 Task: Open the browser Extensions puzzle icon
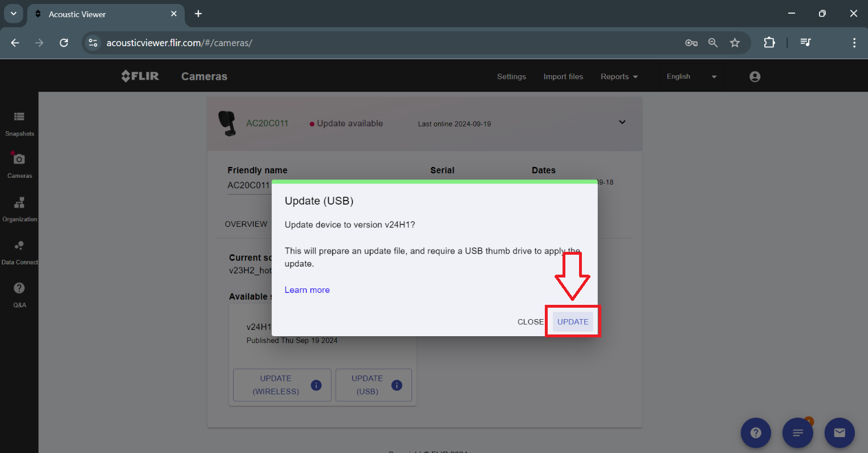(769, 43)
